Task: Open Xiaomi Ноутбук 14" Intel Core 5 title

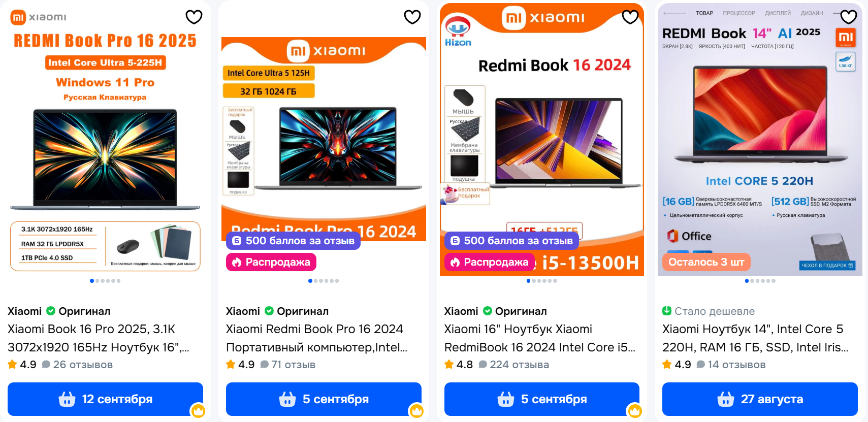Action: pyautogui.click(x=755, y=338)
